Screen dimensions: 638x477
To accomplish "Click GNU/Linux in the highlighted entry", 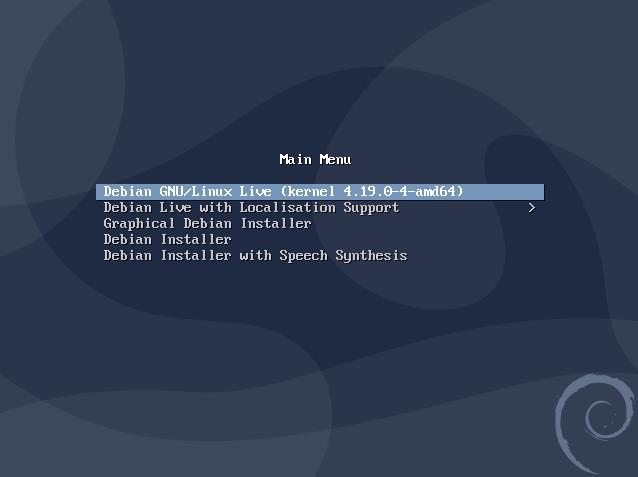I will point(195,191).
